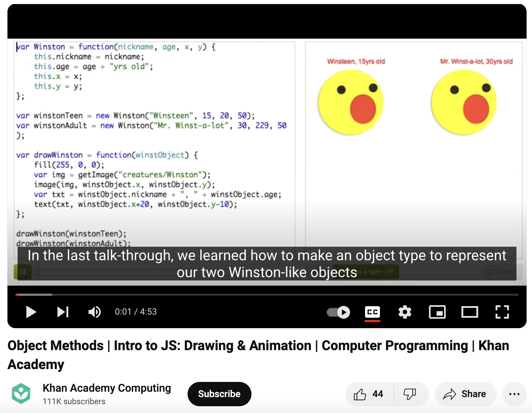Switch to theater mode
The height and width of the screenshot is (413, 532).
(470, 312)
